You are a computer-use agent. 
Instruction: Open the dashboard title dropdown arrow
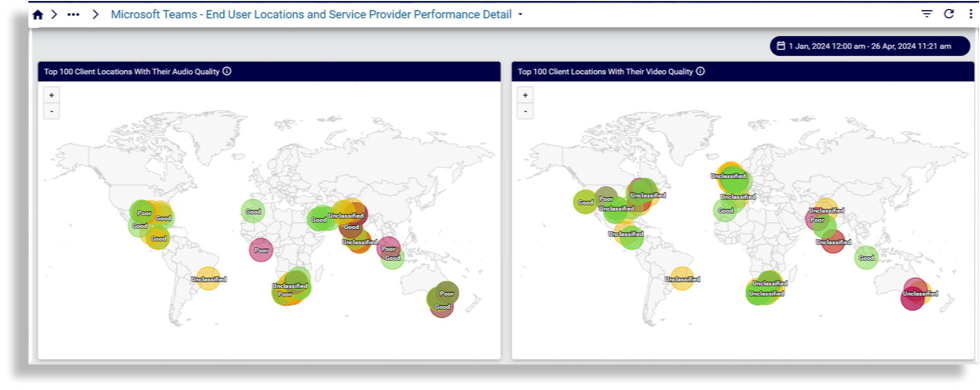click(x=520, y=15)
